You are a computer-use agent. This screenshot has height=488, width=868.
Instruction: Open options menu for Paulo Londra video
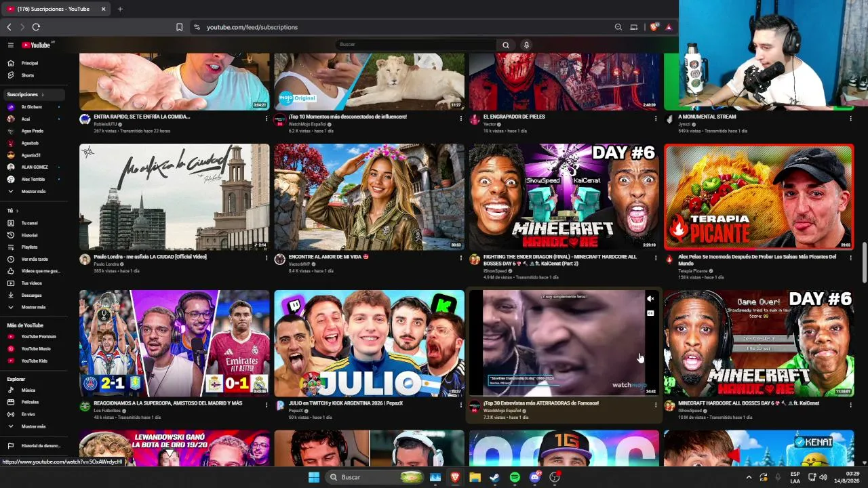click(266, 259)
